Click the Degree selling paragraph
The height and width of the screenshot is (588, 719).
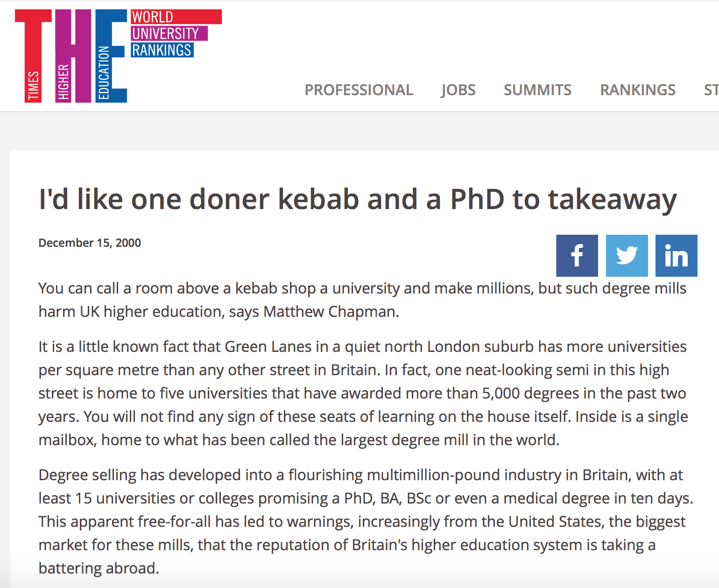[366, 521]
